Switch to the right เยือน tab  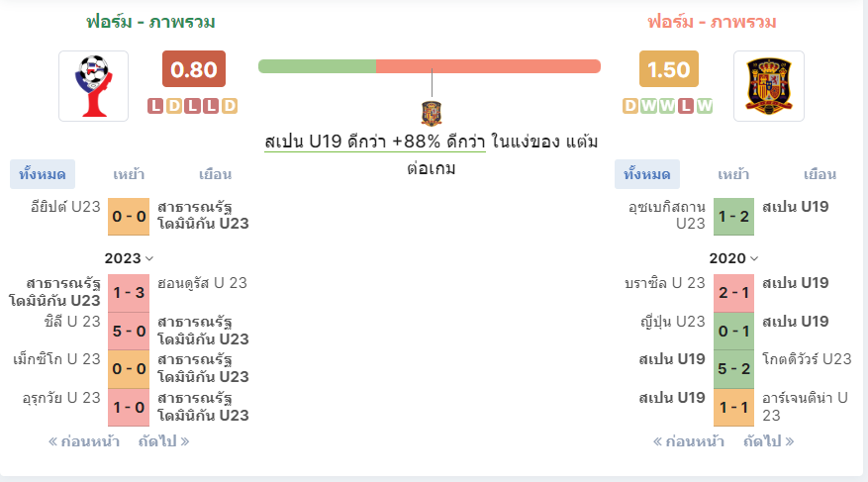point(820,174)
